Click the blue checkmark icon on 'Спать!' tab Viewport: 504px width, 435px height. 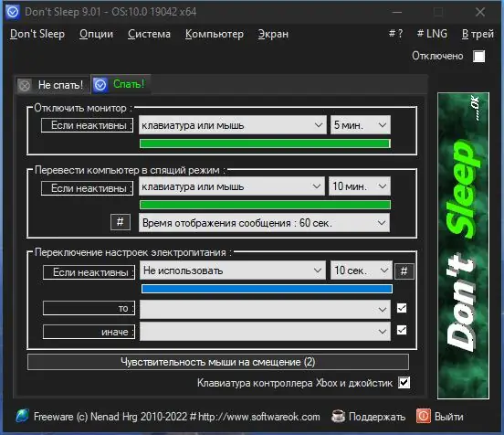100,85
